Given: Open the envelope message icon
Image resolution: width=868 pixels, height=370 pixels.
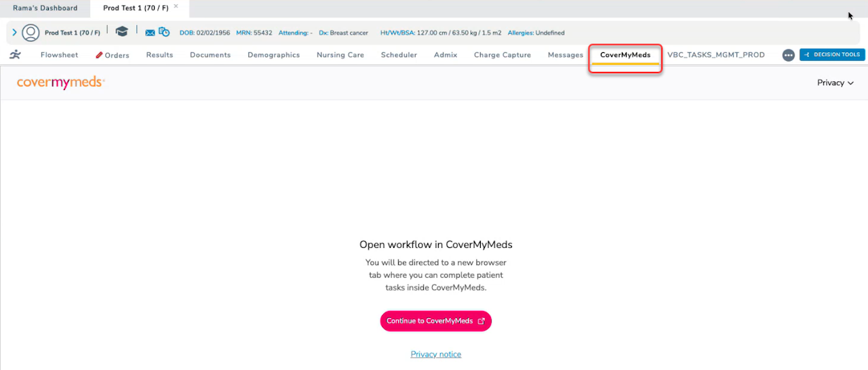Looking at the screenshot, I should pyautogui.click(x=150, y=33).
